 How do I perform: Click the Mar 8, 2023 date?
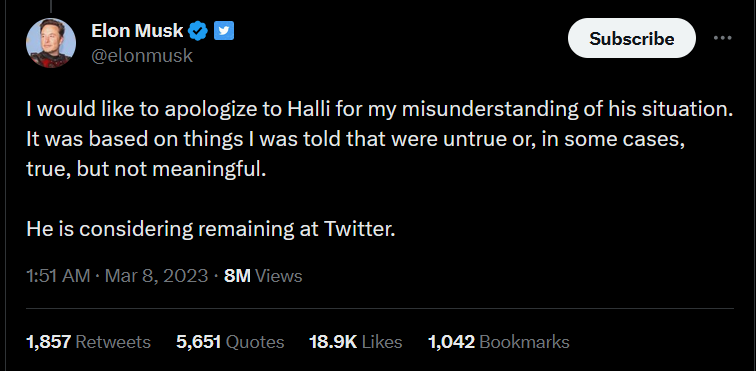[x=156, y=276]
